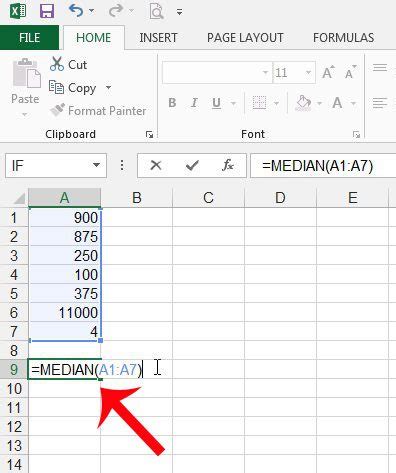
Task: Click cell containing 250
Action: [64, 256]
